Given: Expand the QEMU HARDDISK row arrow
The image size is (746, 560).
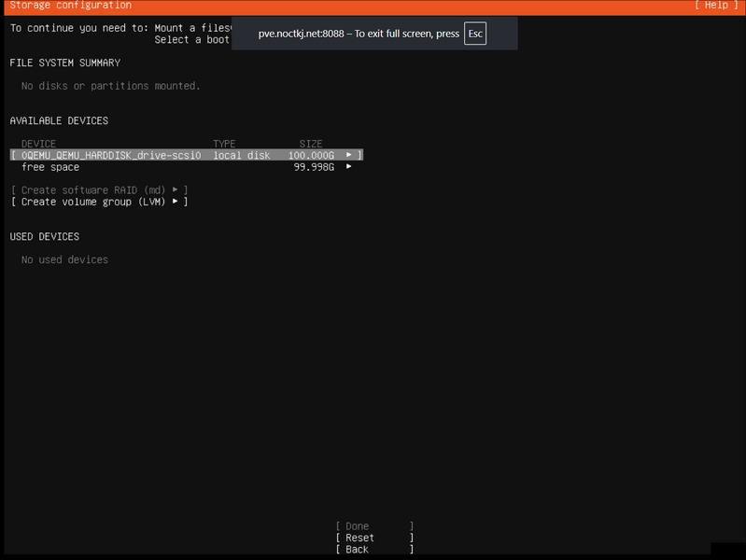Looking at the screenshot, I should pos(349,155).
